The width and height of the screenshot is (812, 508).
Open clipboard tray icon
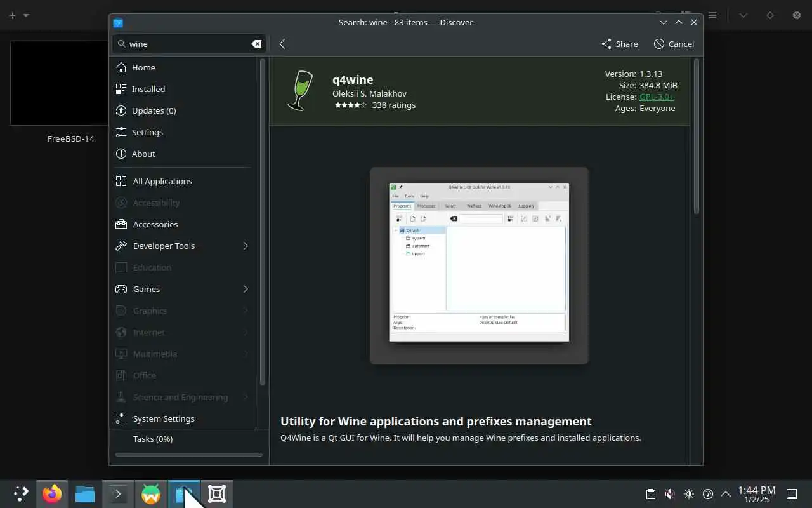tap(651, 494)
